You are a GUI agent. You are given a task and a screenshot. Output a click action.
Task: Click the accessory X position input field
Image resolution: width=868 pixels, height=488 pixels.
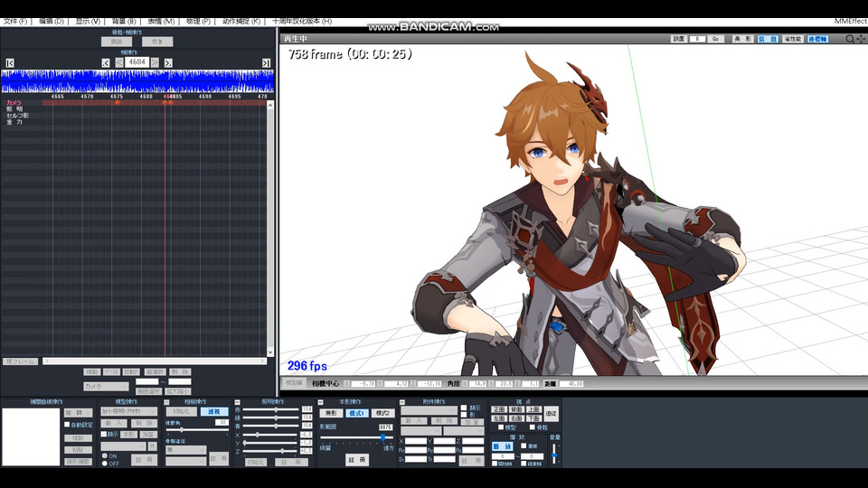416,442
